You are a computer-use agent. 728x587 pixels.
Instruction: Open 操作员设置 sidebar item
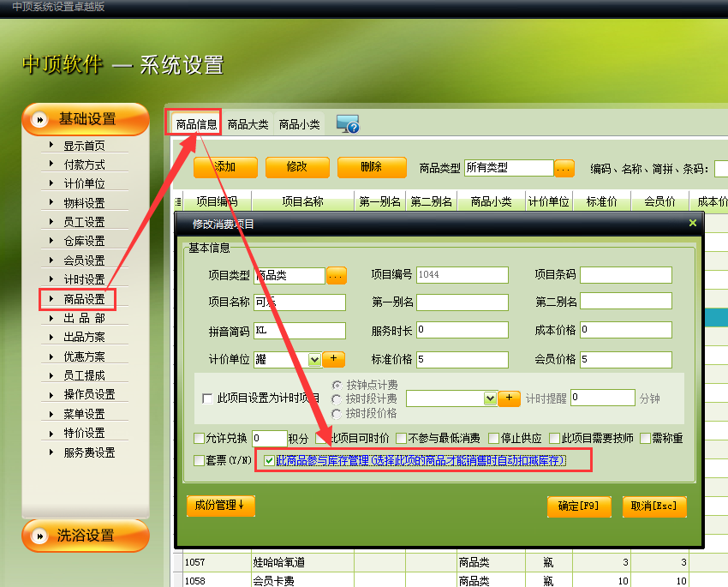[89, 394]
